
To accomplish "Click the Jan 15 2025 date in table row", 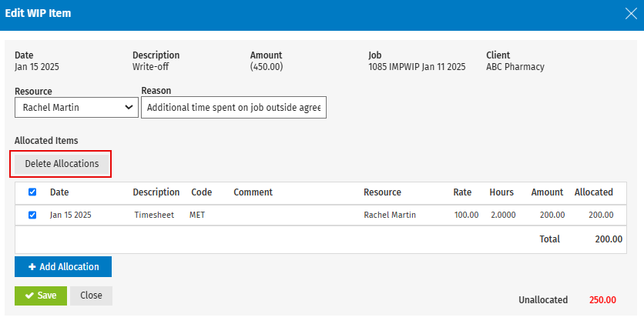I will pos(71,215).
